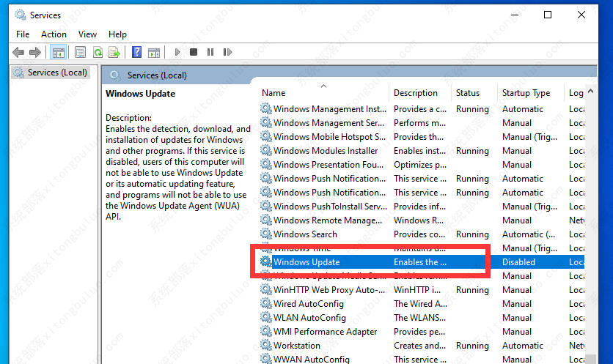The height and width of the screenshot is (364, 613).
Task: Click the Export List toolbar icon
Action: tap(114, 52)
